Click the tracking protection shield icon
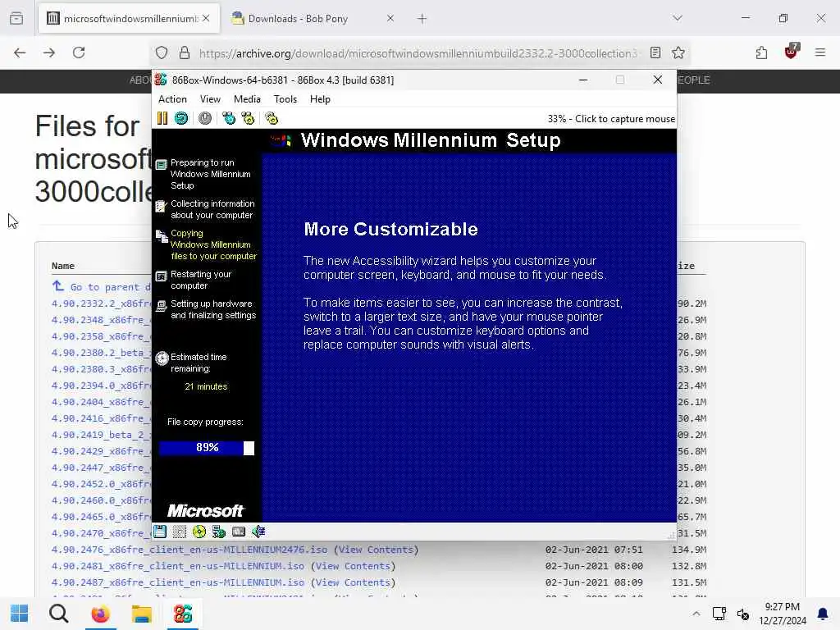The width and height of the screenshot is (840, 630). (162, 52)
